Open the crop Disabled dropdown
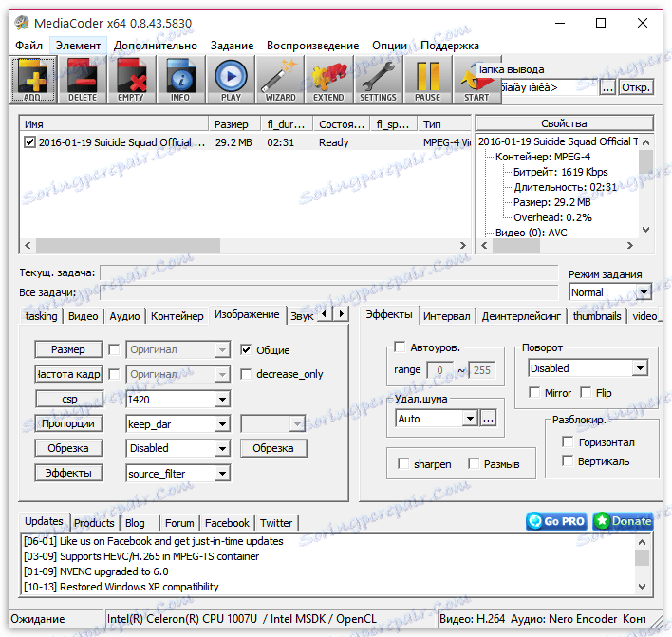The image size is (672, 637). point(177,448)
